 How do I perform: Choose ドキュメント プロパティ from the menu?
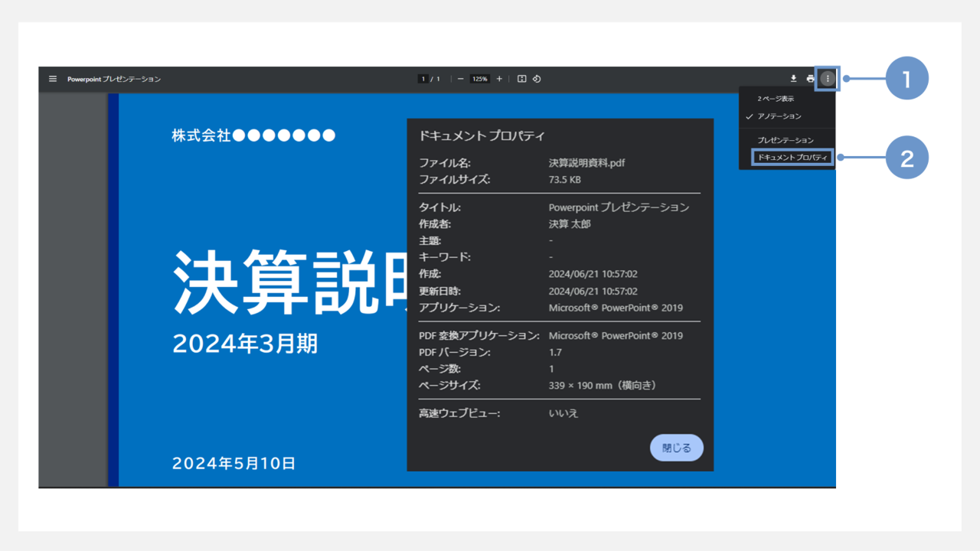coord(792,158)
